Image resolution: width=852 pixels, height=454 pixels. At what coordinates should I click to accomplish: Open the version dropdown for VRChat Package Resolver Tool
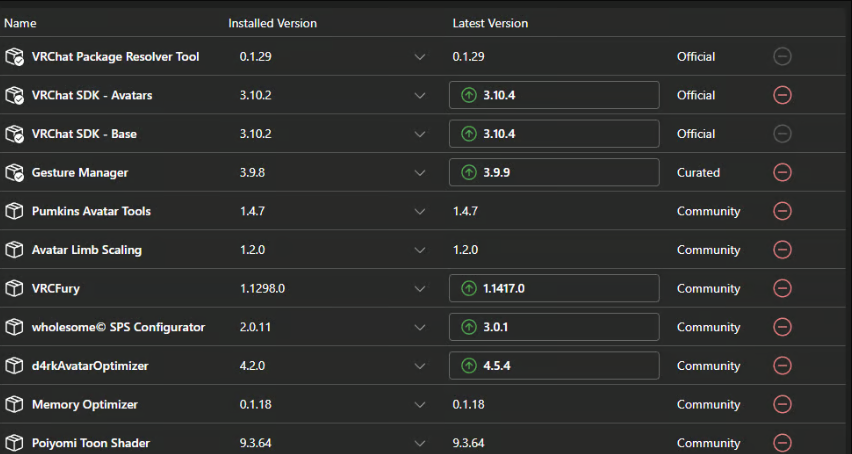click(420, 57)
